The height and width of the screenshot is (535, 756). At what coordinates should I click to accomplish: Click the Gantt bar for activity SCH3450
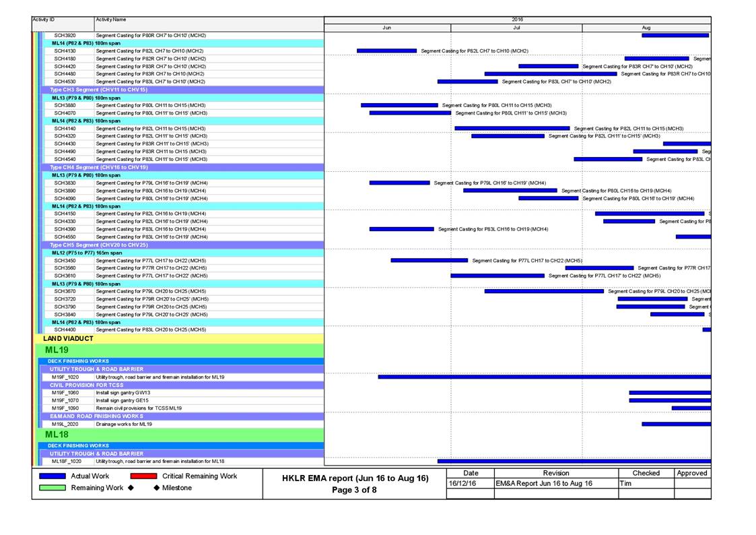click(x=429, y=261)
